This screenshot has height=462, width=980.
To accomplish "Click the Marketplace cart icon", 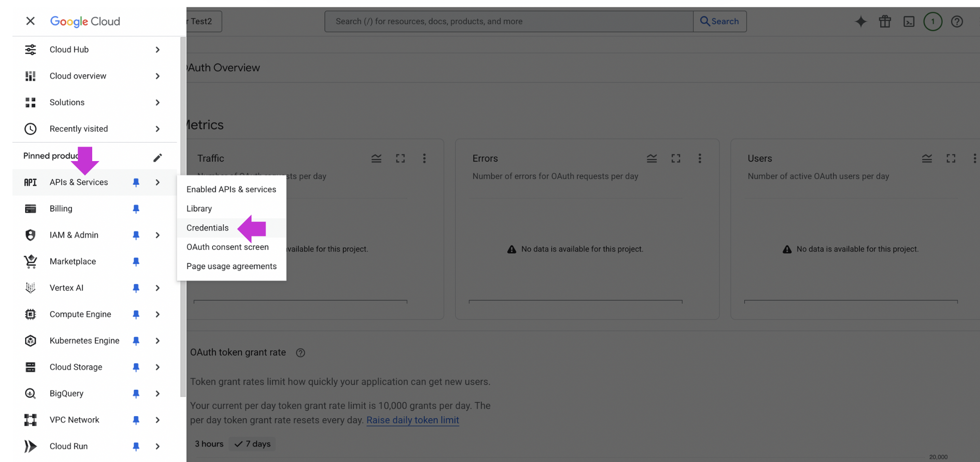I will [x=30, y=261].
